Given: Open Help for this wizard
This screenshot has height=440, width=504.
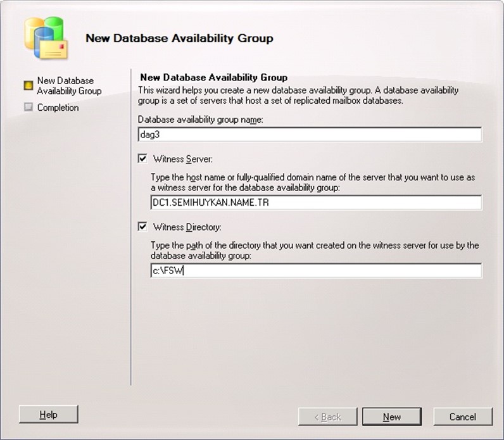Looking at the screenshot, I should point(49,415).
